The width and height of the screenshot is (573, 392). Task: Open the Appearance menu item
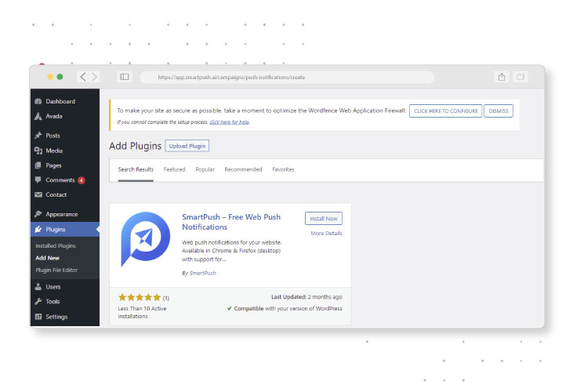(65, 214)
